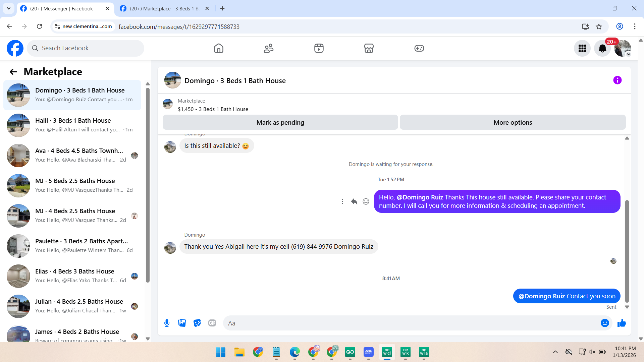Screen dimensions: 644x362
Task: Open Facebook notifications bell
Action: point(602,49)
